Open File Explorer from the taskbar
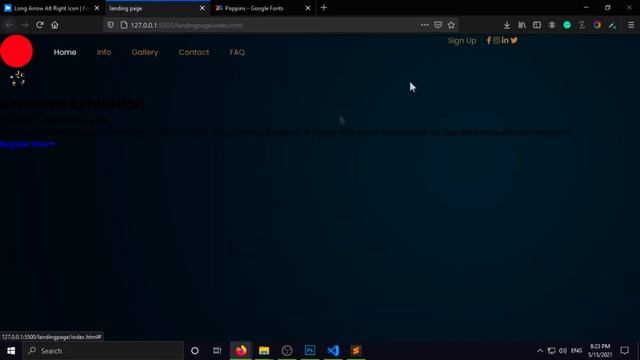Screen dimensions: 640x360 [x=264, y=351]
